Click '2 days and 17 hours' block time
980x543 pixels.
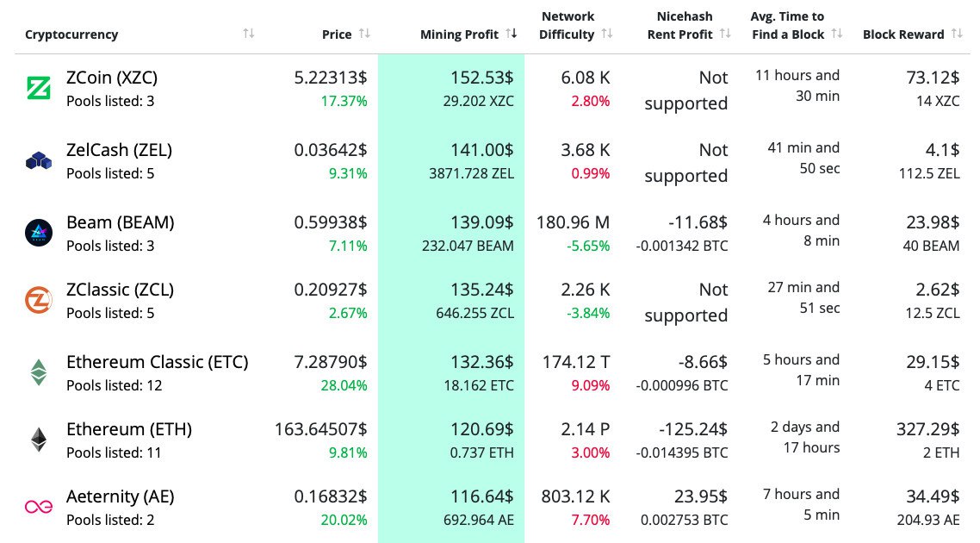click(805, 437)
